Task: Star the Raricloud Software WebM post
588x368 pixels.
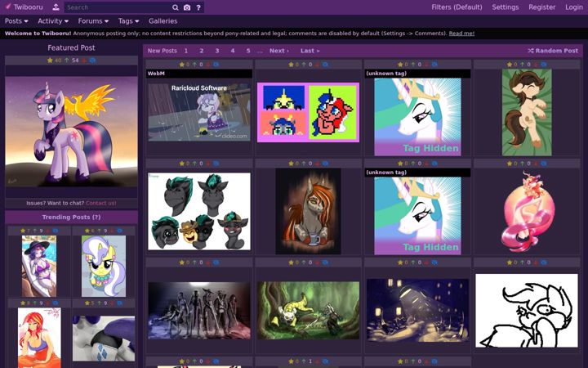Action: pyautogui.click(x=182, y=65)
